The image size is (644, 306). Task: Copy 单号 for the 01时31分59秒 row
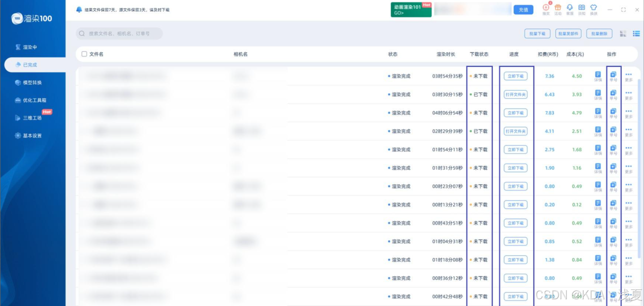(x=613, y=168)
